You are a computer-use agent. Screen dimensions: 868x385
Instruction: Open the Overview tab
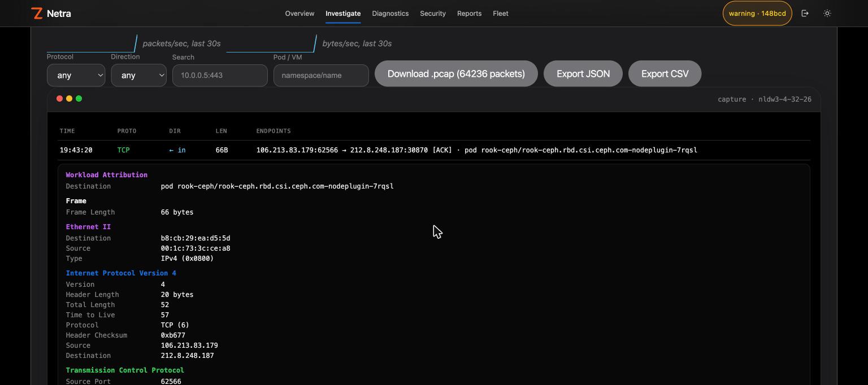tap(300, 14)
